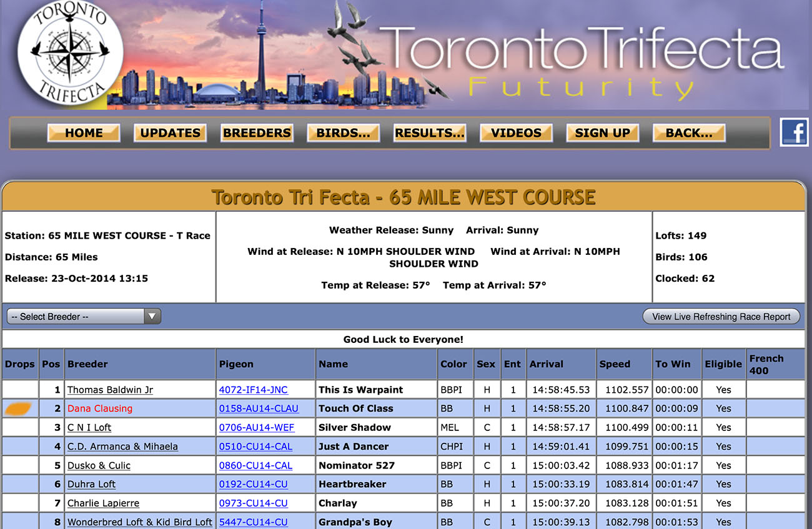Open the BIRDS... menu

pos(343,132)
